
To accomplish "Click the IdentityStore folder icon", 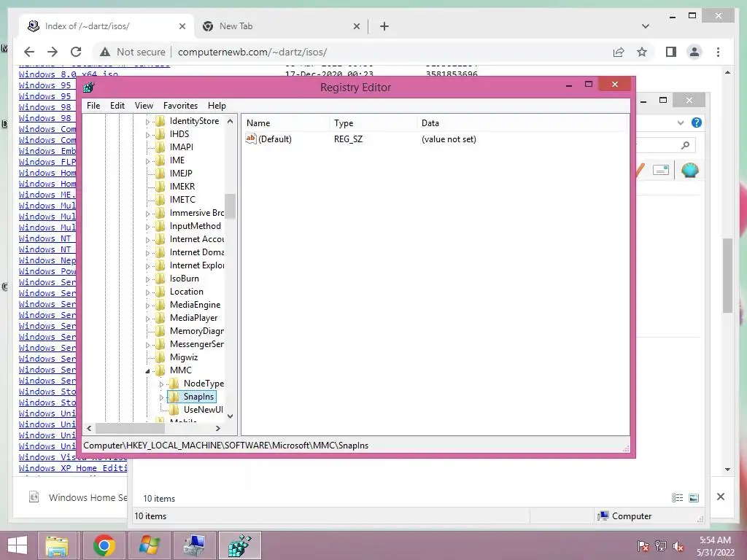I will click(x=160, y=121).
